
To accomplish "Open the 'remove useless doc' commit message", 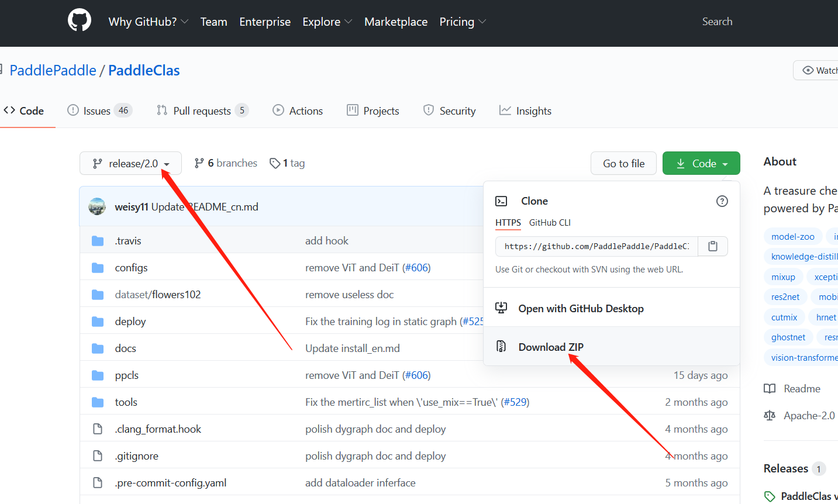I will [349, 295].
